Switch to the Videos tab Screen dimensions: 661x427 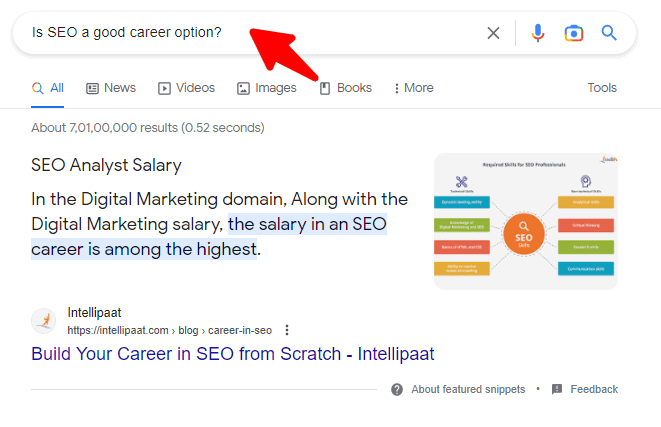pos(186,88)
